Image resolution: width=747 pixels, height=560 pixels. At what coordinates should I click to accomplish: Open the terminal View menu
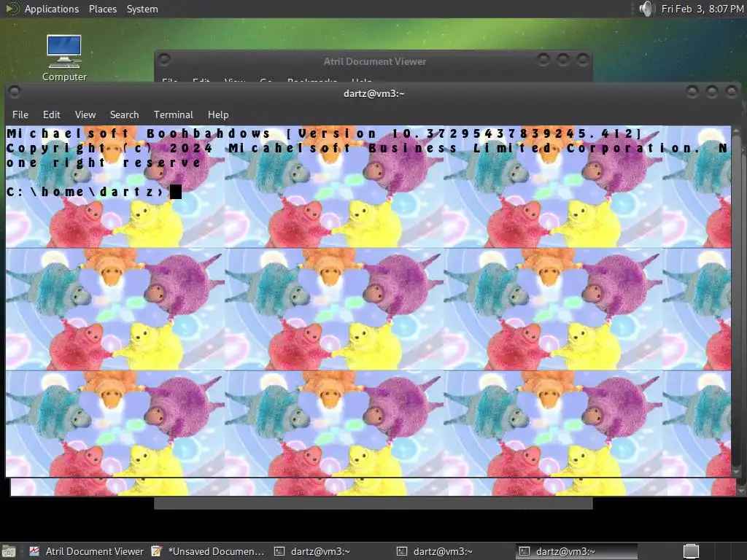pyautogui.click(x=85, y=114)
